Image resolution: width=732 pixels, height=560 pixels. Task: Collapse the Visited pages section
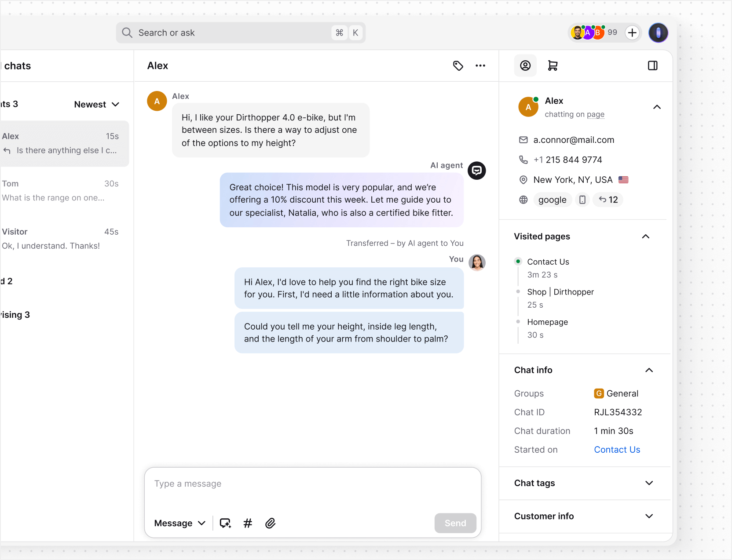click(645, 236)
